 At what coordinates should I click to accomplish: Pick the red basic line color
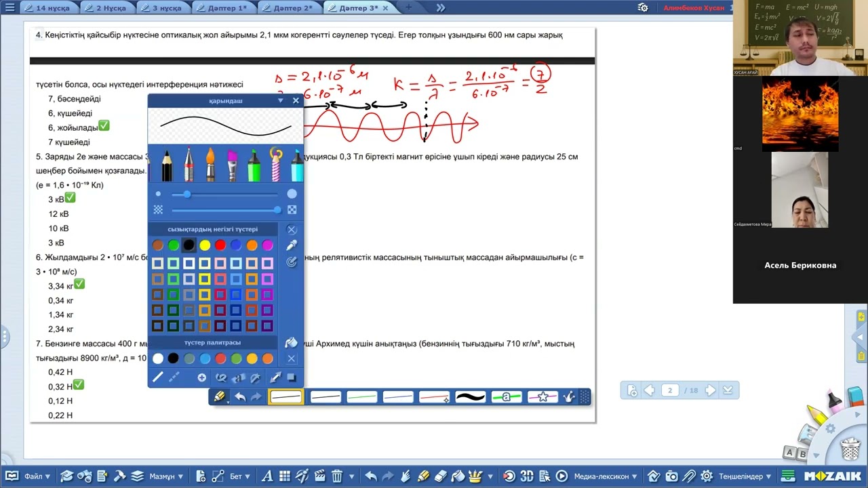[x=220, y=245]
